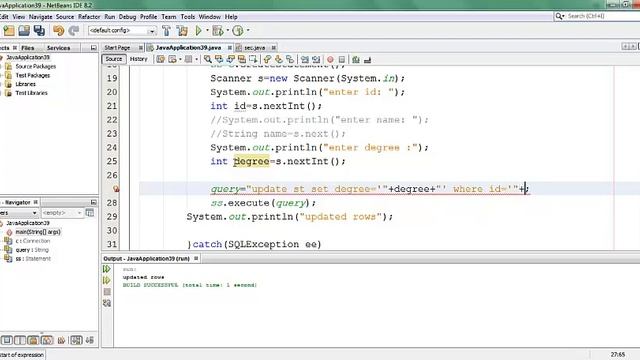This screenshot has height=360, width=640.
Task: Select Source Packages folder in tree
Action: click(x=36, y=67)
